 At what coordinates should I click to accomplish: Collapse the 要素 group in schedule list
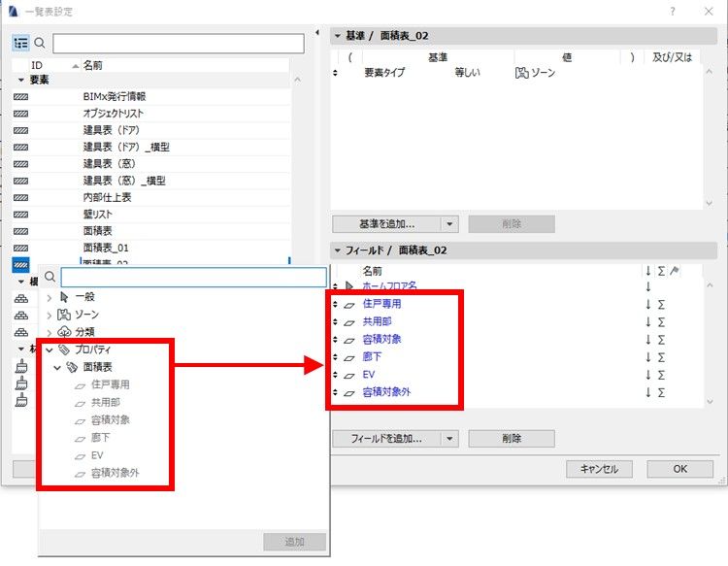(21, 80)
